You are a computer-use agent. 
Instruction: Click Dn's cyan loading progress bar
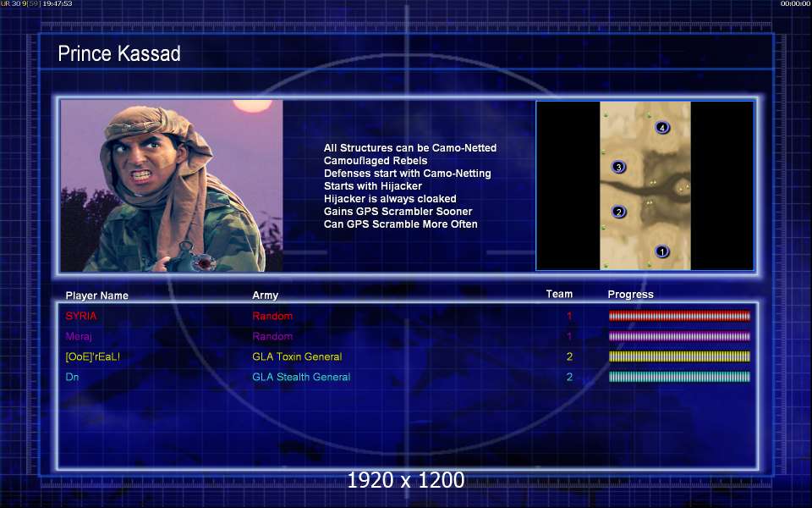point(679,377)
